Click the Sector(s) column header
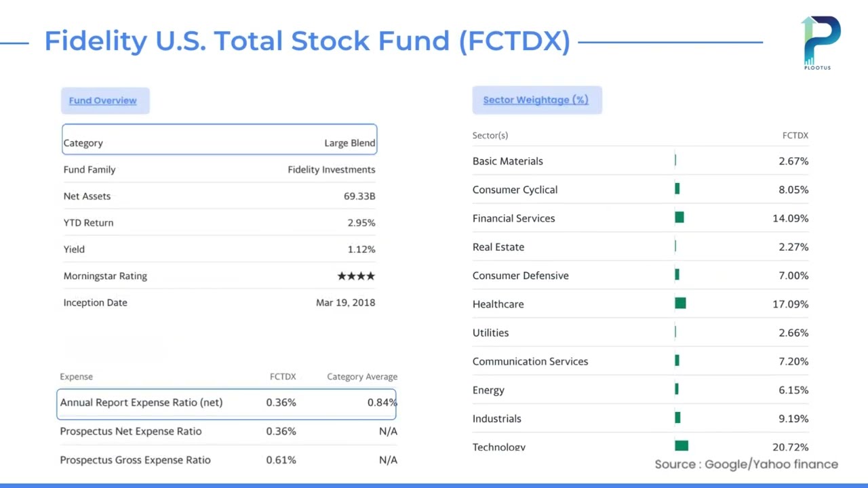The width and height of the screenshot is (868, 488). (x=490, y=136)
